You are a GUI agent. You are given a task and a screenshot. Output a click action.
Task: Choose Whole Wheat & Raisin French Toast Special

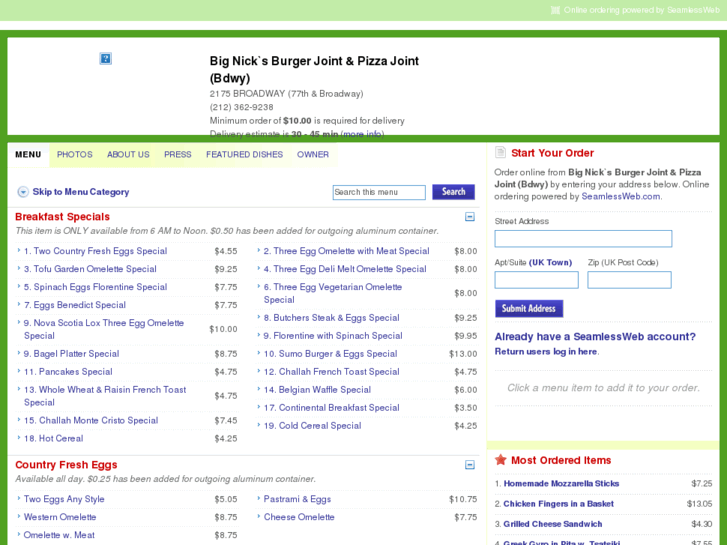(105, 396)
